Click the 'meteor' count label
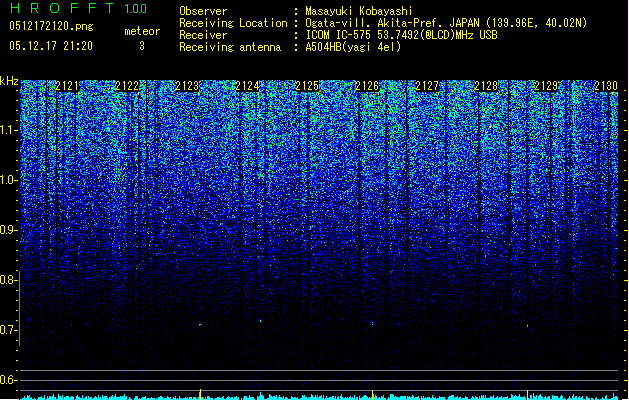Viewport: 629px width, 400px height. click(x=142, y=31)
